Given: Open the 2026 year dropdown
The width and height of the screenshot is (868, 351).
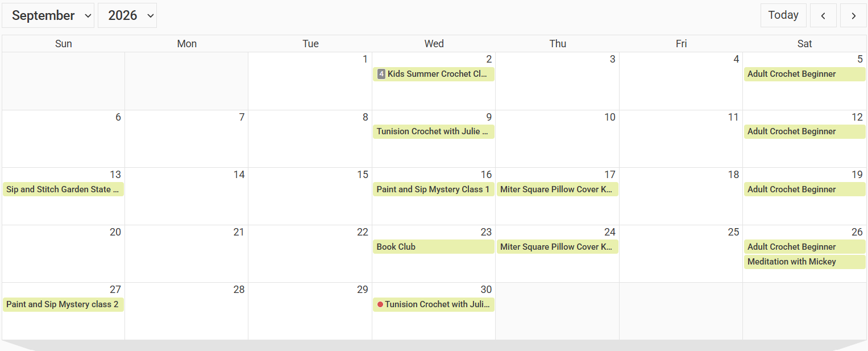Looking at the screenshot, I should point(127,15).
